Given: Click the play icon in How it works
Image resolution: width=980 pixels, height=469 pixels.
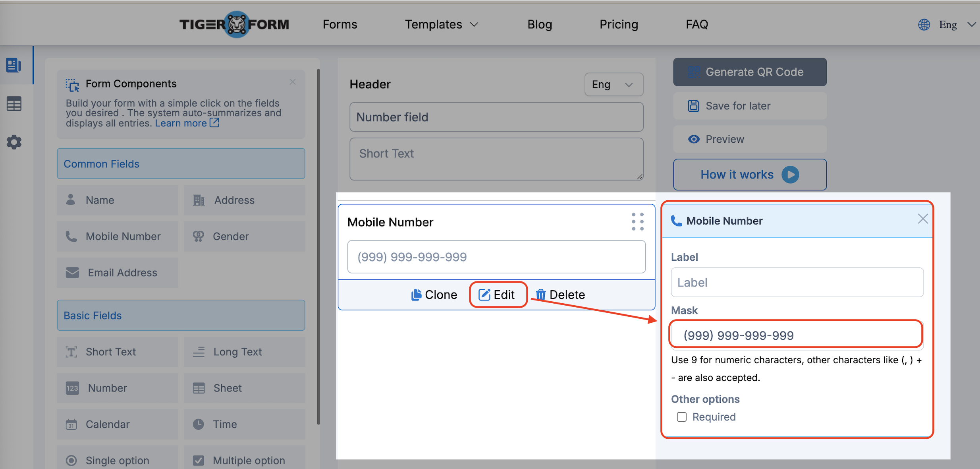Looking at the screenshot, I should (790, 174).
